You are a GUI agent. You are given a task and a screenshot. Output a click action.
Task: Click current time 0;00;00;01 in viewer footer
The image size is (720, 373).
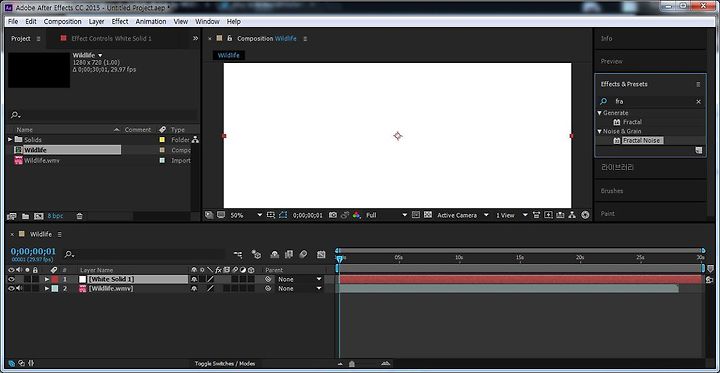[x=308, y=215]
